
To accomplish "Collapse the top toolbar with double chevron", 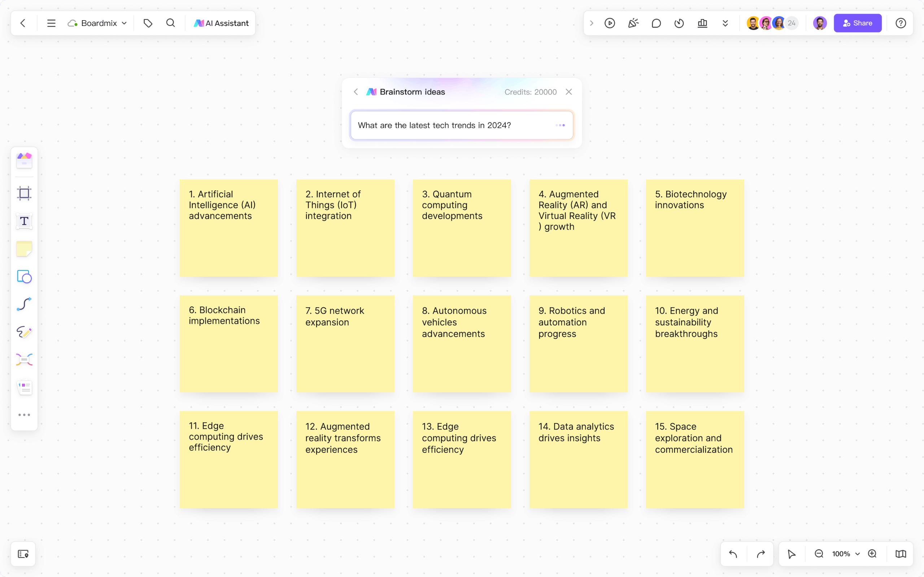I will 725,23.
